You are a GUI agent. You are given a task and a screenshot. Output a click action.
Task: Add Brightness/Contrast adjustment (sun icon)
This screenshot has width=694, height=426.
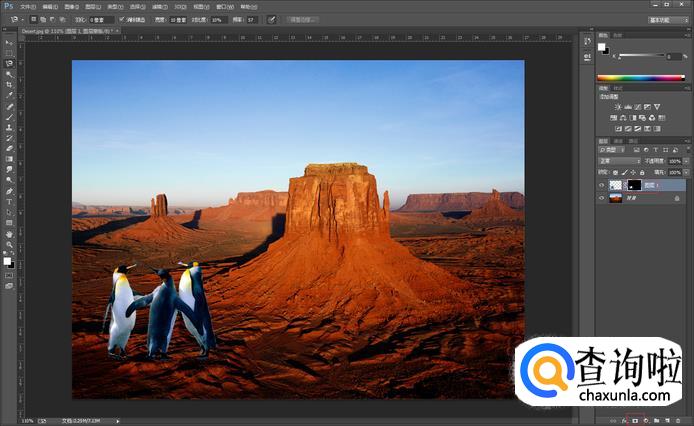[x=618, y=107]
